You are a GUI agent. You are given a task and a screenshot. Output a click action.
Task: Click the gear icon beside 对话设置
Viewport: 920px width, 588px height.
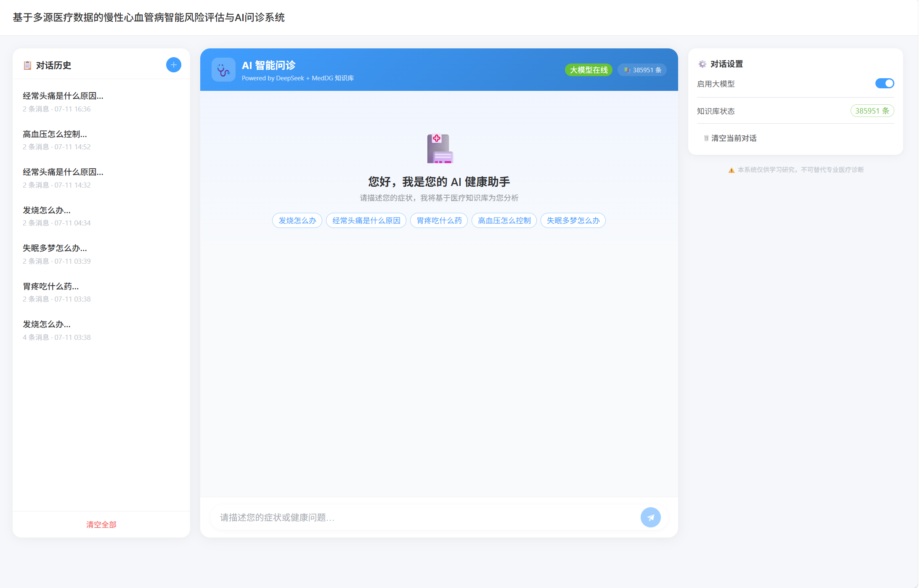[x=702, y=64]
